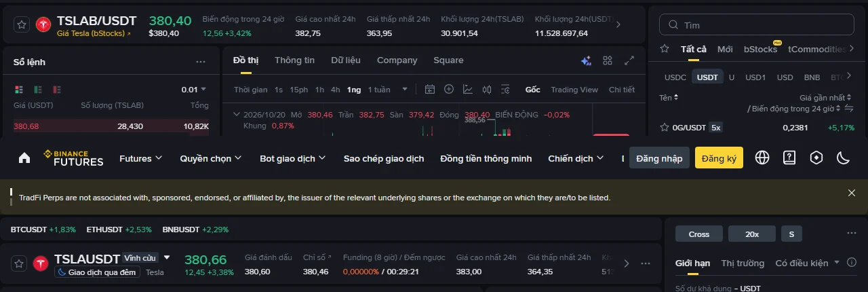Show more market category tabs with the arrow
This screenshot has width=868, height=292.
(x=850, y=49)
